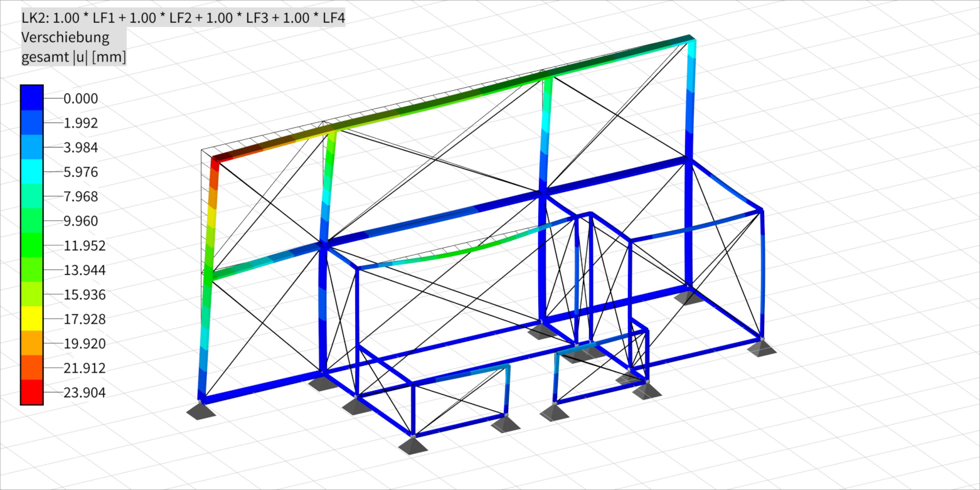Click the lime-green swatch at 15.936
This screenshot has width=980, height=490.
coord(31,294)
